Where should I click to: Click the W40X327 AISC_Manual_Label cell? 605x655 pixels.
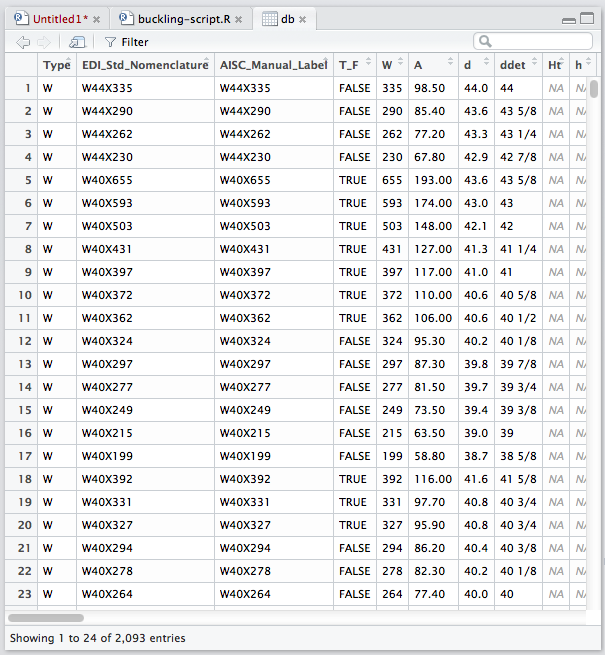[274, 525]
